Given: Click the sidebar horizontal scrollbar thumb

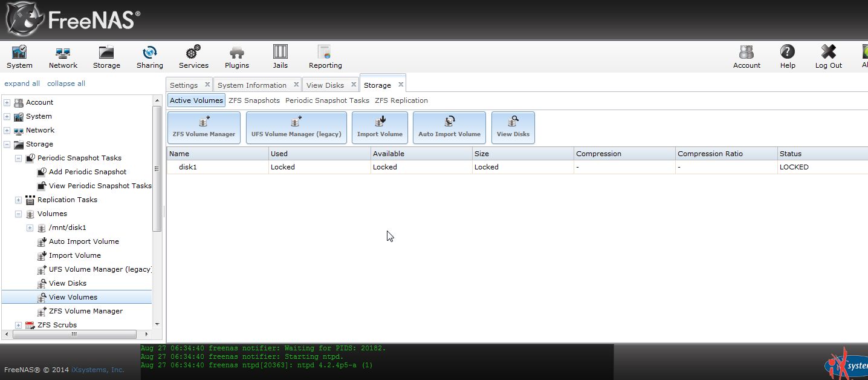Looking at the screenshot, I should pos(74,334).
